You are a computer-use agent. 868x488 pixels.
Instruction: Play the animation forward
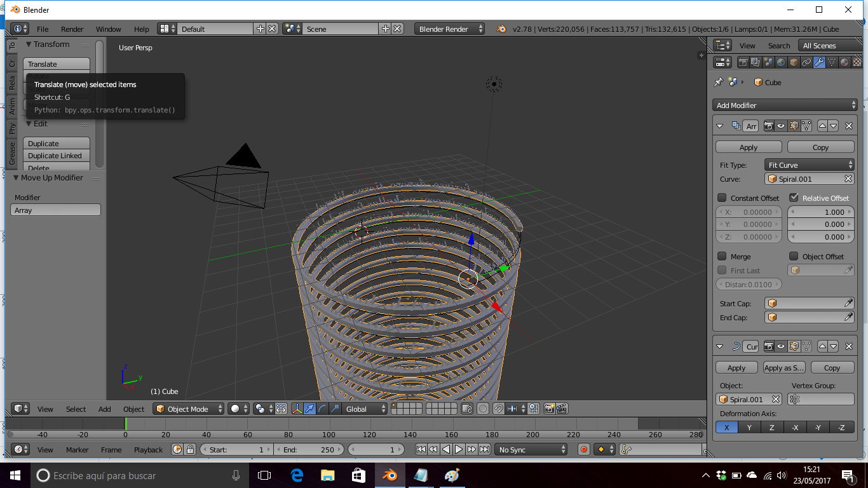coord(459,449)
